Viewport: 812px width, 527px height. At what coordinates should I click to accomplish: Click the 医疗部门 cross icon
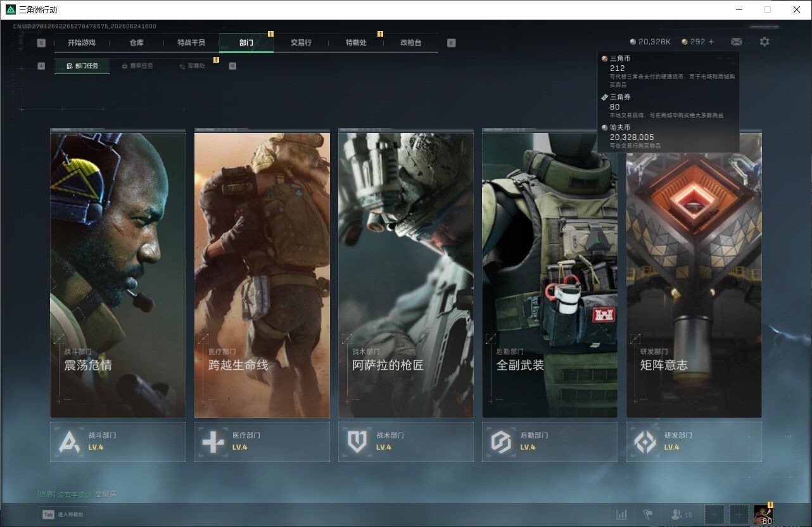click(213, 441)
